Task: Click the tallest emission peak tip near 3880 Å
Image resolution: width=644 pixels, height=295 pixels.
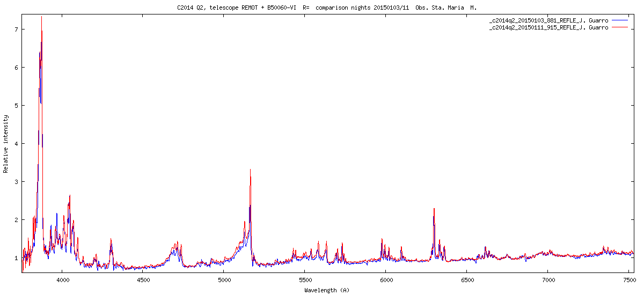Action: pos(41,17)
